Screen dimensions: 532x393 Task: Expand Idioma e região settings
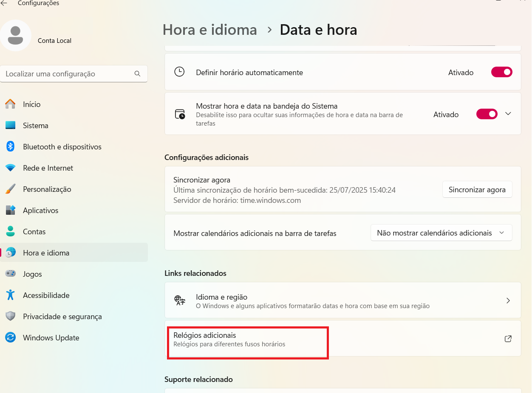pos(508,300)
